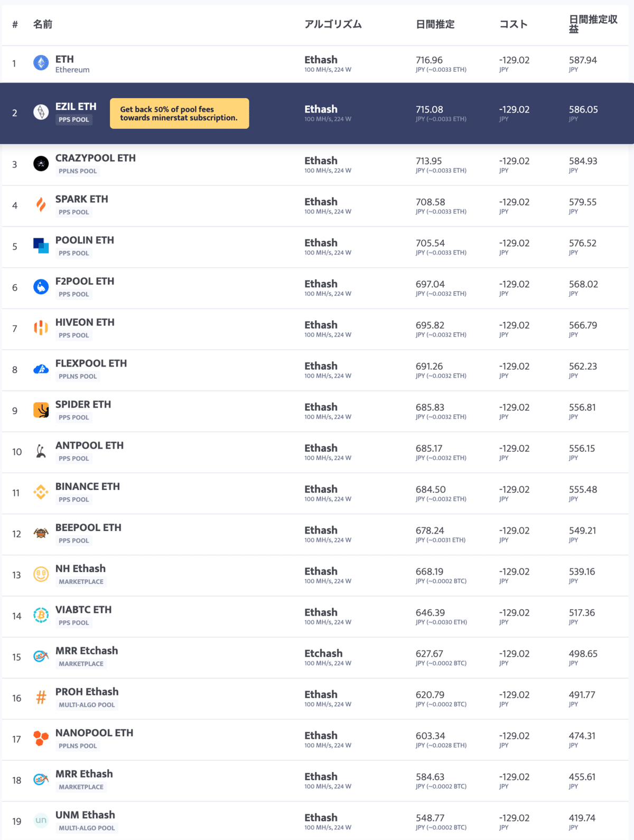Click the POOLIN ETH blue squares icon

pyautogui.click(x=41, y=246)
